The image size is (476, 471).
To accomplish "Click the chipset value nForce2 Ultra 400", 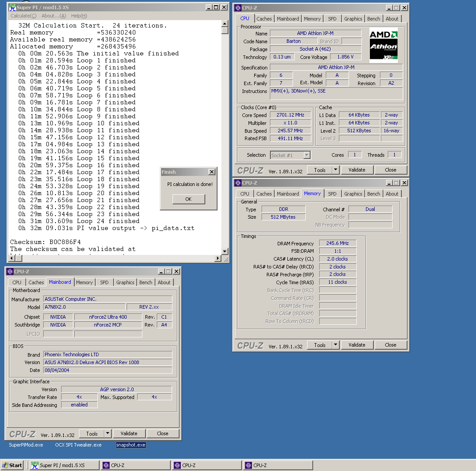I will click(x=108, y=317).
